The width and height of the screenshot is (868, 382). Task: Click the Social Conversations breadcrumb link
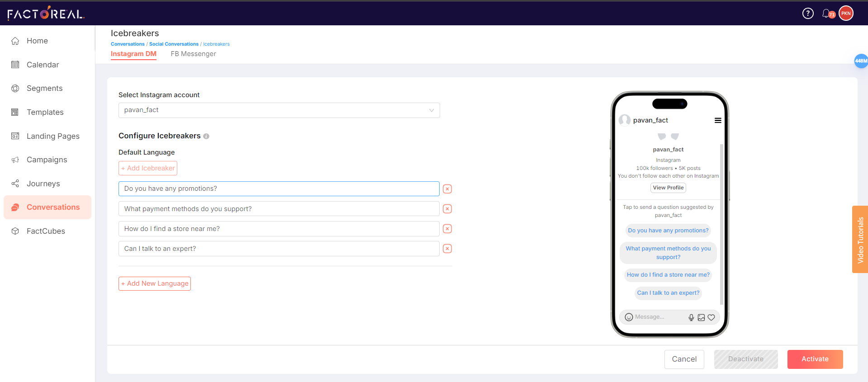point(174,44)
